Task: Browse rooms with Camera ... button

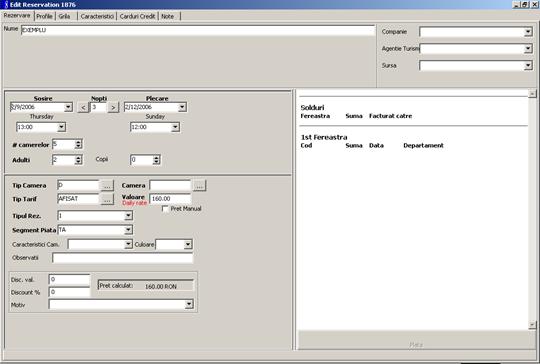Action: click(x=199, y=186)
